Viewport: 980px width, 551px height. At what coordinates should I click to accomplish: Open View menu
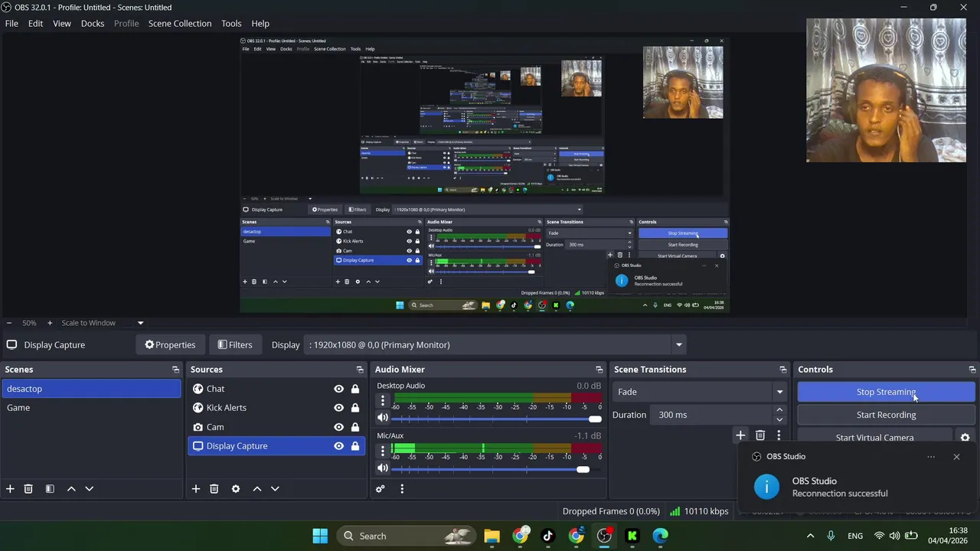[62, 24]
